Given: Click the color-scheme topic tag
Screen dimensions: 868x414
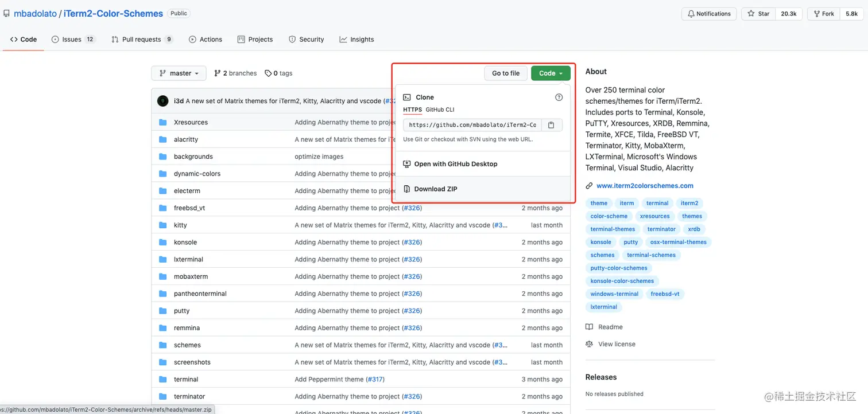Looking at the screenshot, I should pos(609,216).
